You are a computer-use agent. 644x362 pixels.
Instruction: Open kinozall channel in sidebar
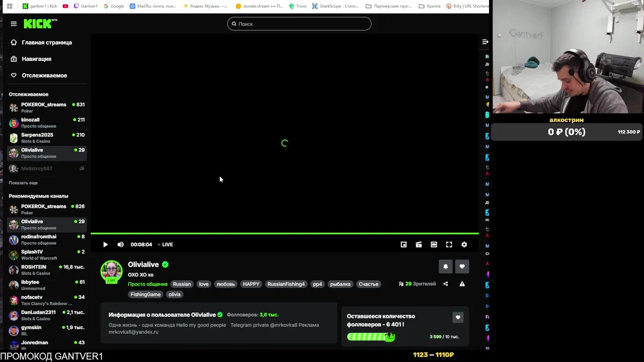[47, 123]
